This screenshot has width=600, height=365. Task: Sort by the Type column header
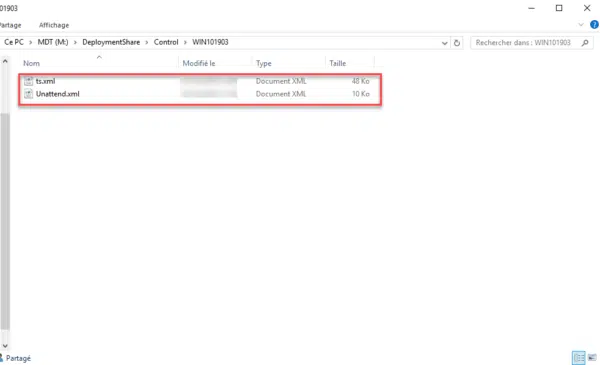pyautogui.click(x=264, y=64)
